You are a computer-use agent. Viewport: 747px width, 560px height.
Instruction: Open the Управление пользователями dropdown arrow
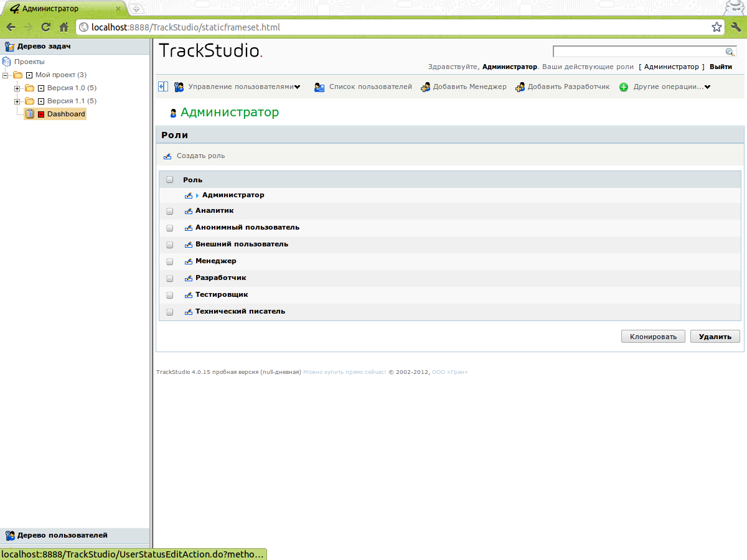pos(297,87)
